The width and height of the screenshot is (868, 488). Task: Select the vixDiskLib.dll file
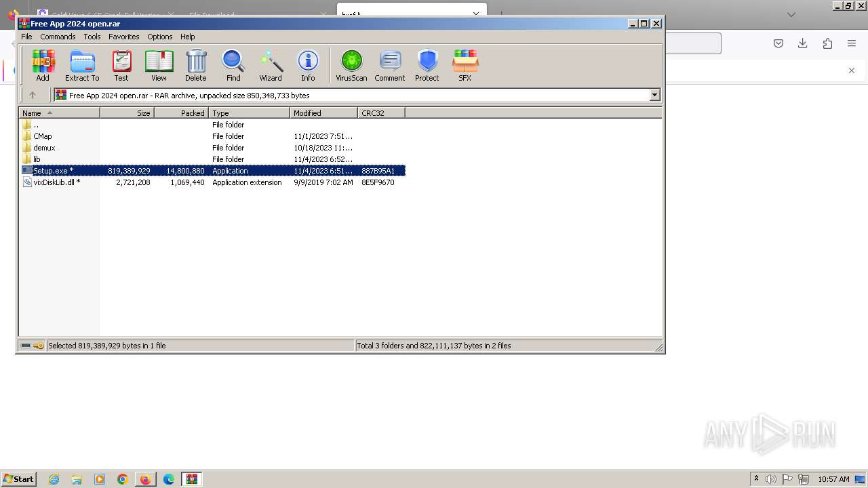[x=212, y=182]
